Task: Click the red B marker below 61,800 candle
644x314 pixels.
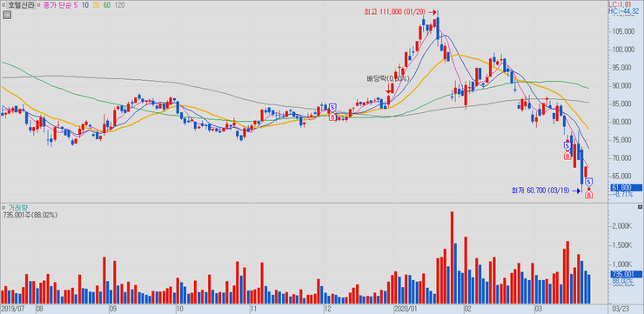Action: (x=589, y=195)
